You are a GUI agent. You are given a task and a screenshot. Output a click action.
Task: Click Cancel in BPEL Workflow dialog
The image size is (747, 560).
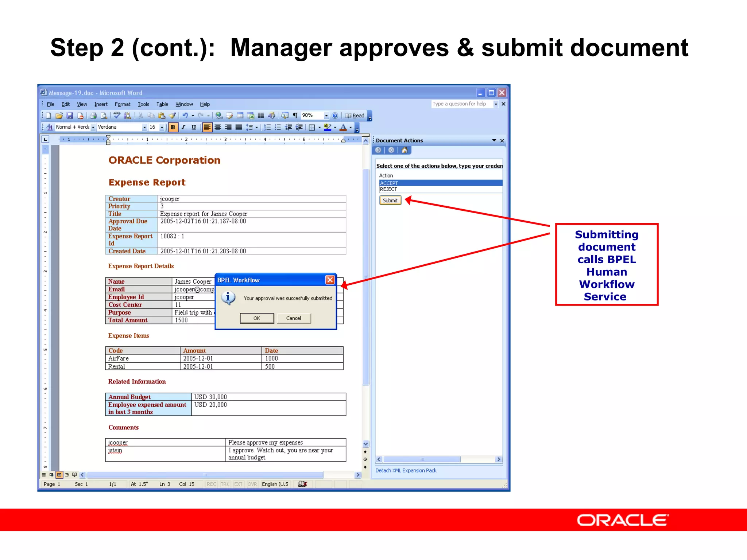coord(294,318)
